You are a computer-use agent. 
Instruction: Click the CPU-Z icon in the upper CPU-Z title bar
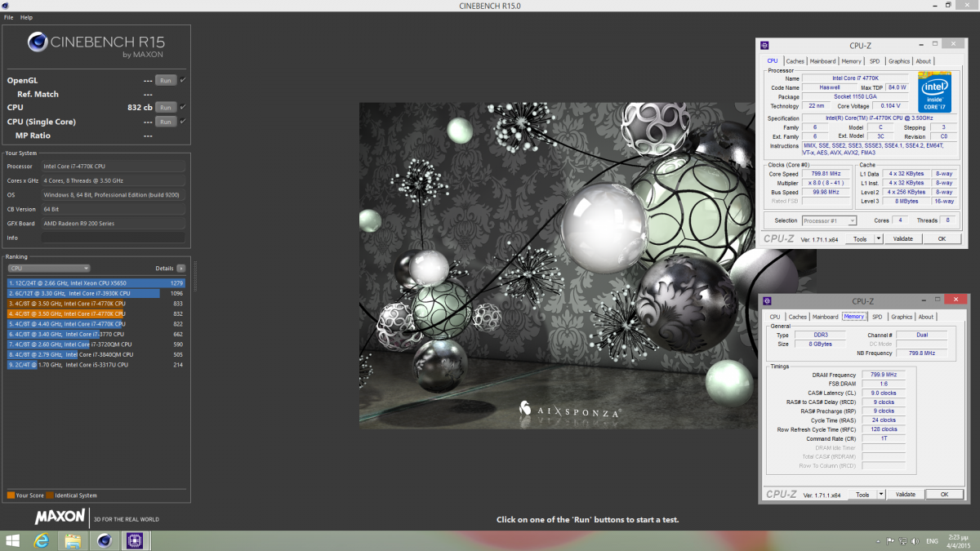[764, 46]
